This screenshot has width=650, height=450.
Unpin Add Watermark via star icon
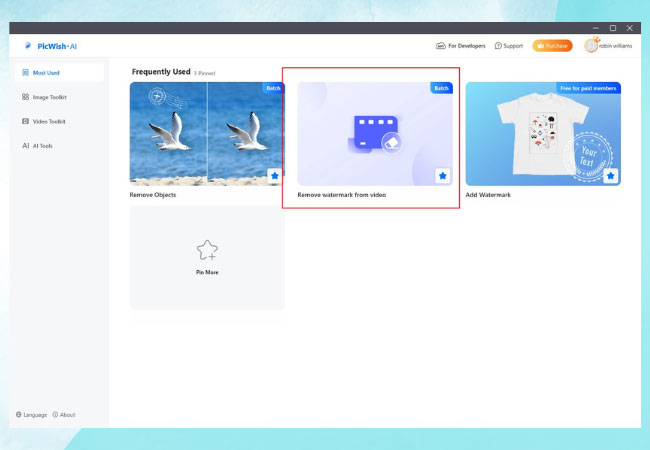click(x=611, y=176)
